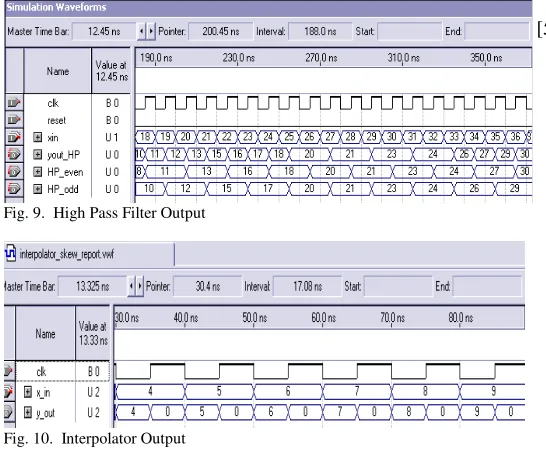
Task: Step Master Time Bar back at 13.325 ns
Action: 131,286
